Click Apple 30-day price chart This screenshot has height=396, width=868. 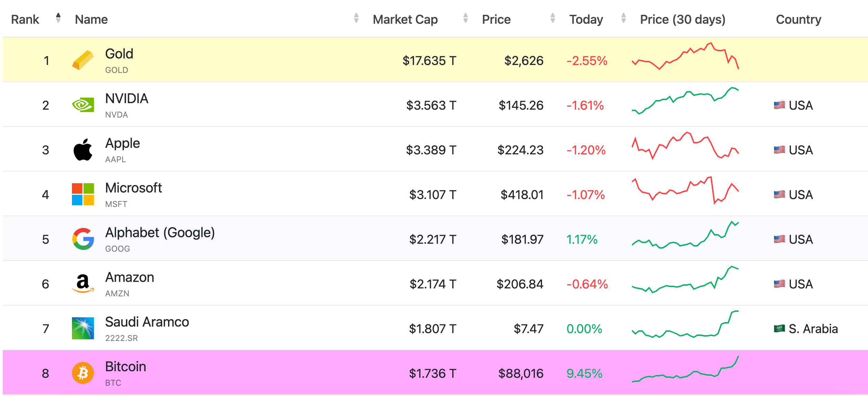pyautogui.click(x=685, y=145)
